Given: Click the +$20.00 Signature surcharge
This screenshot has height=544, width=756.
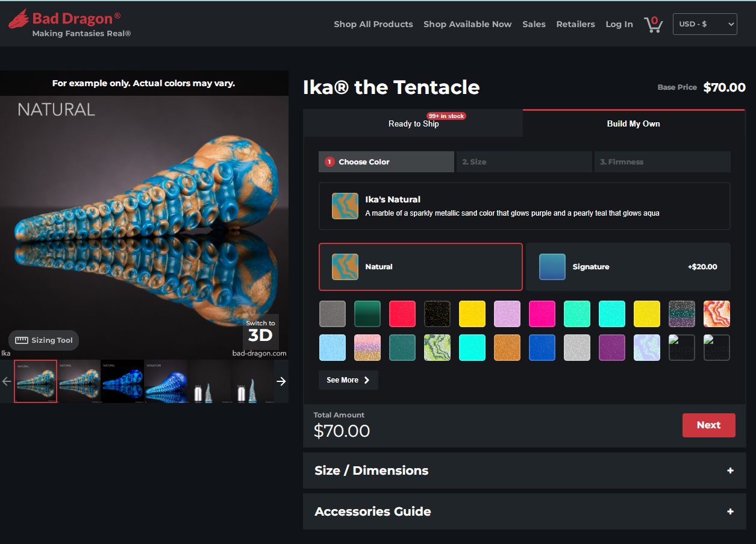Looking at the screenshot, I should pyautogui.click(x=702, y=267).
